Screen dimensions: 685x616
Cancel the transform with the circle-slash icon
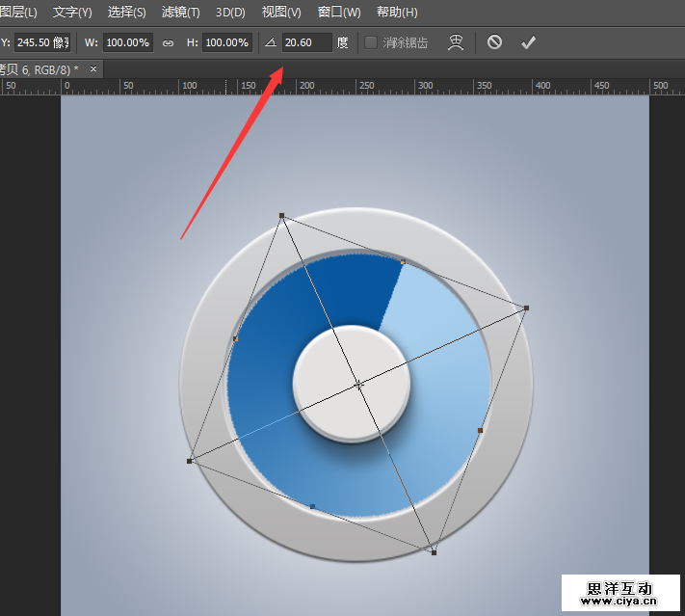click(x=494, y=42)
